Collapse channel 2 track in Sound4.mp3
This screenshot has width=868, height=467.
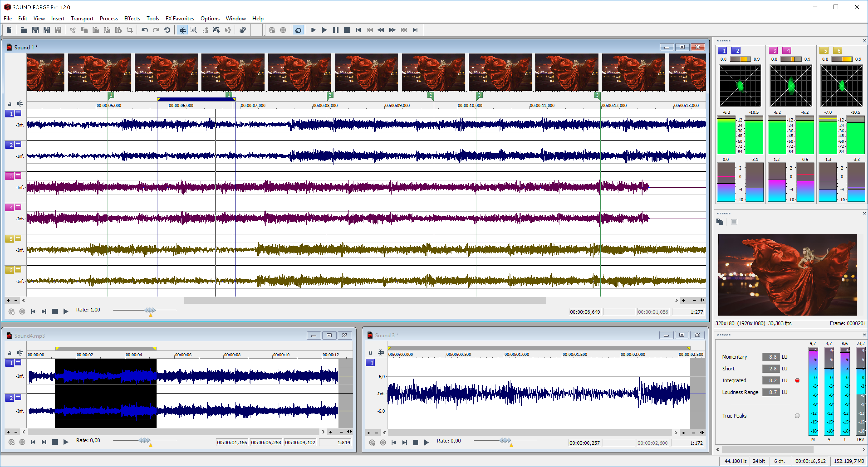click(19, 397)
